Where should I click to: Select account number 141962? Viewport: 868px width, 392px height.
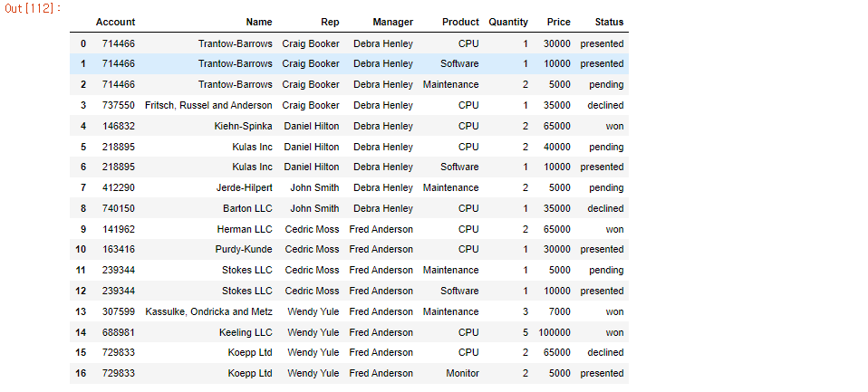pos(119,229)
